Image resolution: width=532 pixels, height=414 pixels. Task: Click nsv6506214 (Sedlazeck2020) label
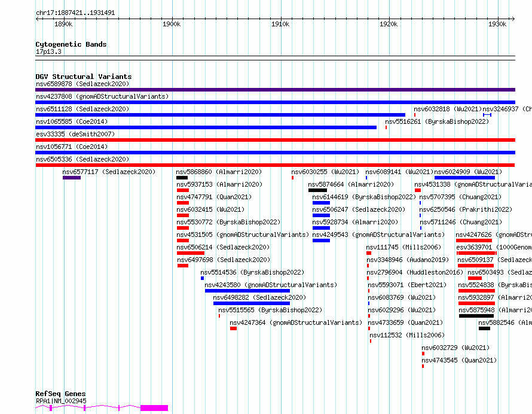223,247
